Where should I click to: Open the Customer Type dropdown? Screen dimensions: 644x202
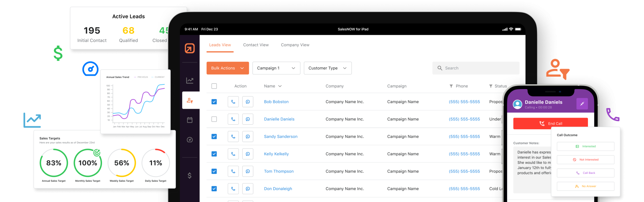pos(328,68)
